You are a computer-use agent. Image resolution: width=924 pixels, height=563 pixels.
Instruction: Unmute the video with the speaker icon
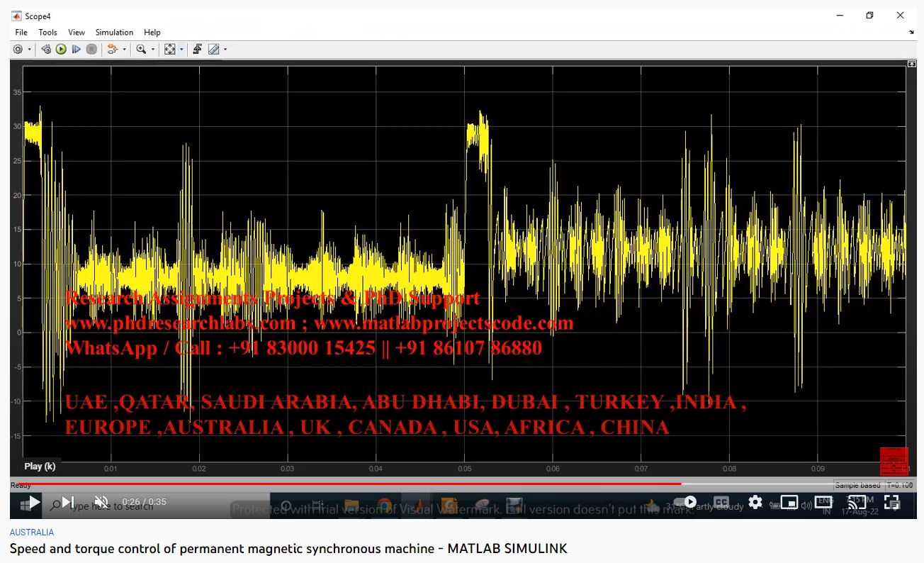(x=101, y=502)
